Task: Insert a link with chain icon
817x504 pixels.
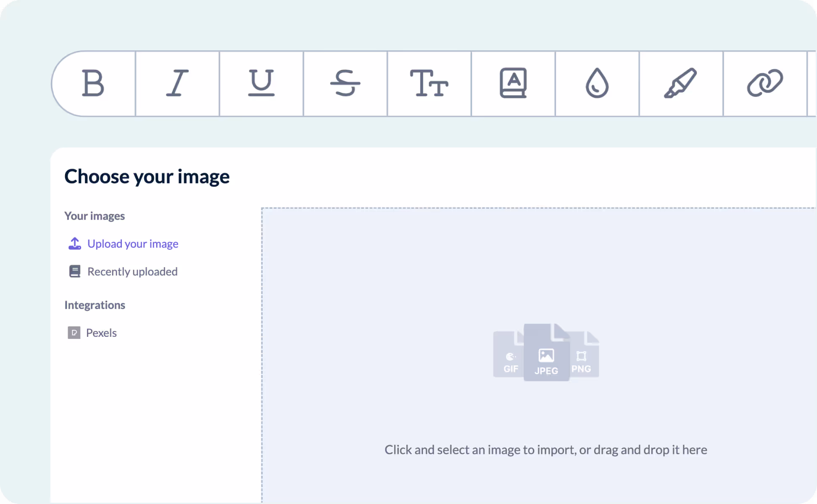Action: tap(765, 83)
